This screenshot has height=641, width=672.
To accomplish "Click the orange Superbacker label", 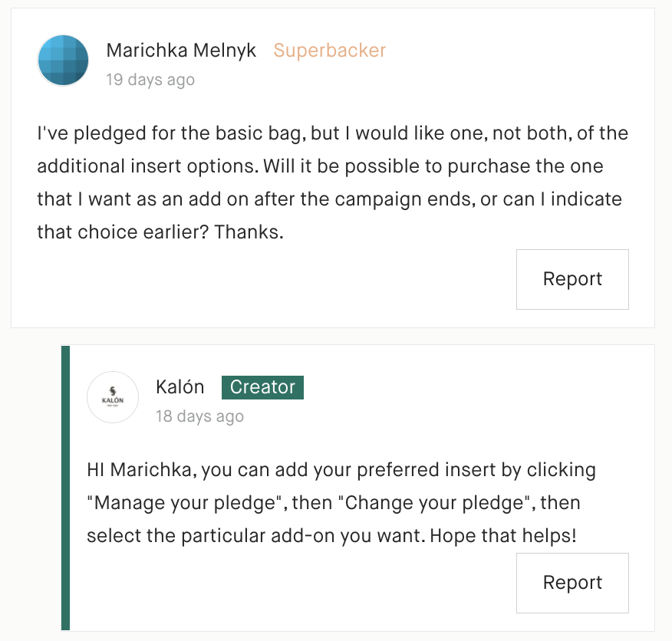I will click(330, 51).
